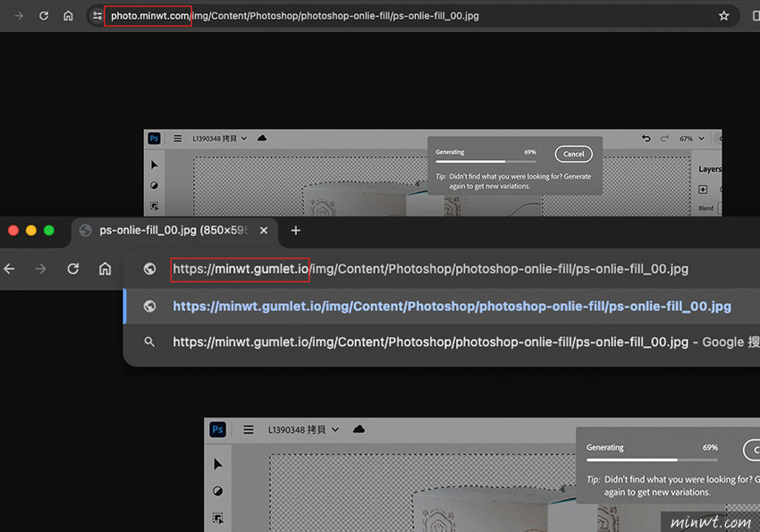
Task: Click the Layers panel title
Action: (x=710, y=169)
